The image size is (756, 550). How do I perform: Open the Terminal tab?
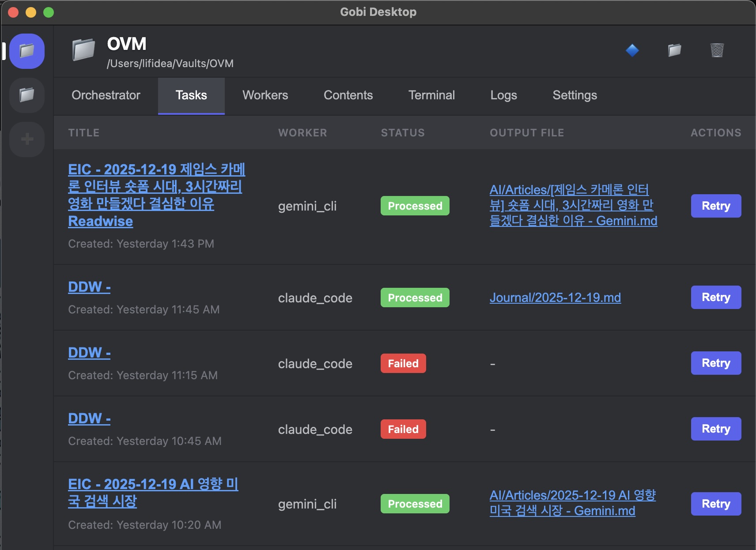coord(431,95)
